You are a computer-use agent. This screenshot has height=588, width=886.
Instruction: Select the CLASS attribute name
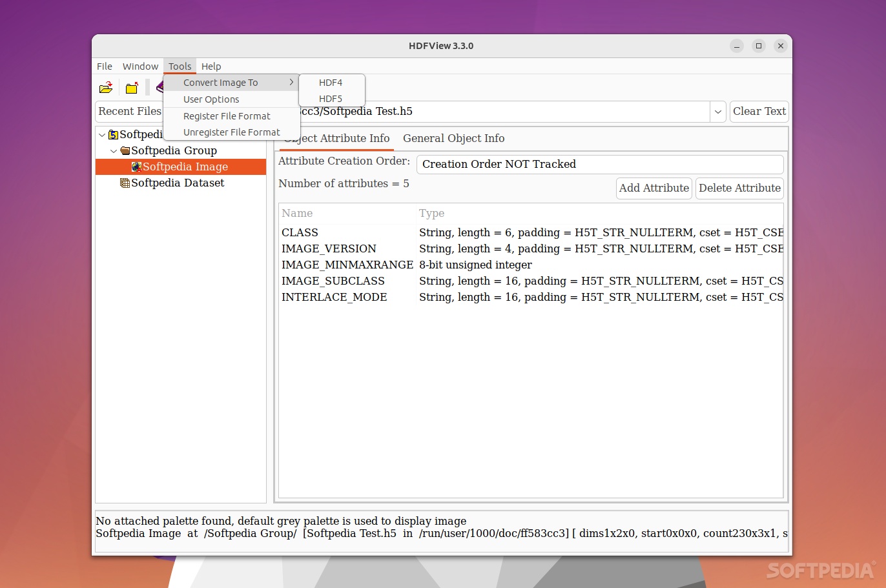(300, 232)
